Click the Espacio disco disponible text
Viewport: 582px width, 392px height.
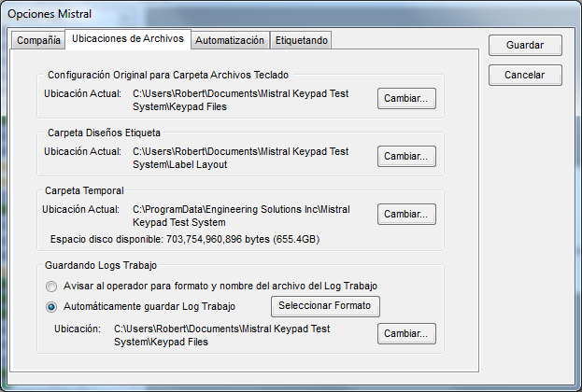185,239
